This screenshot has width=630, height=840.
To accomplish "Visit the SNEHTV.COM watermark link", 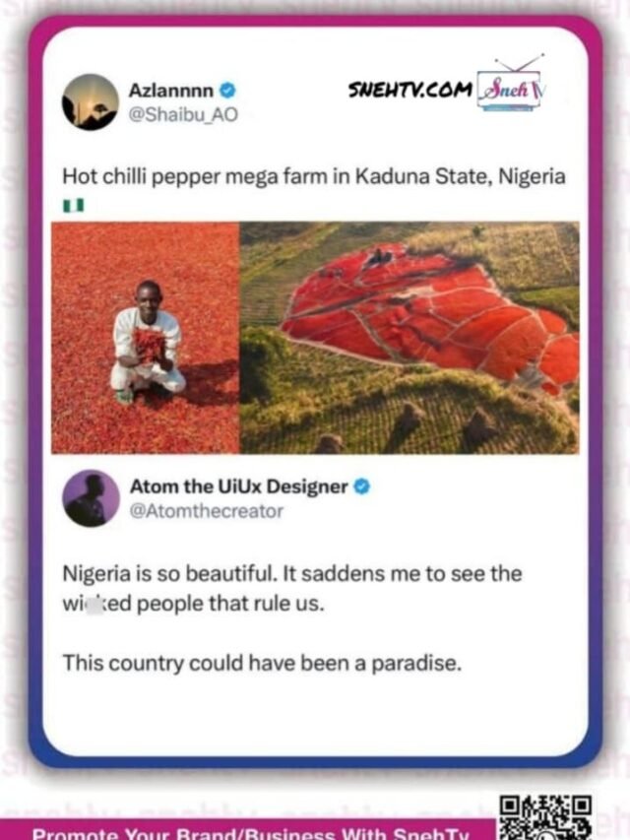I will pyautogui.click(x=410, y=90).
